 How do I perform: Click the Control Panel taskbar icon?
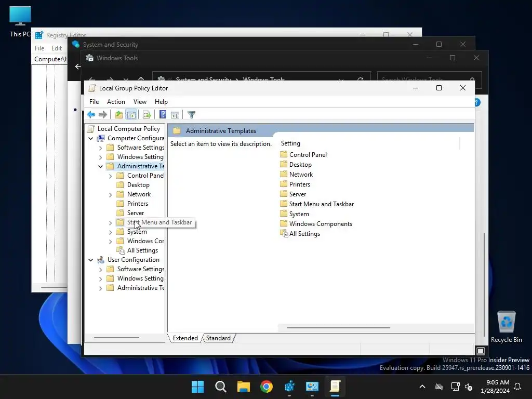click(312, 387)
